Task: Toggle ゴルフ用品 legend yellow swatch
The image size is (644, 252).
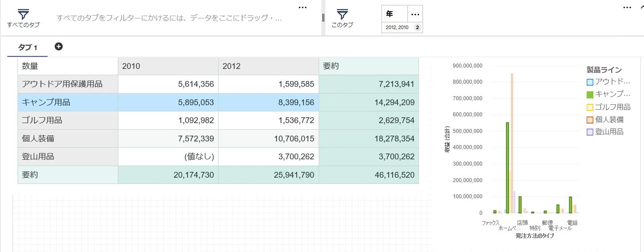Action: coord(590,107)
